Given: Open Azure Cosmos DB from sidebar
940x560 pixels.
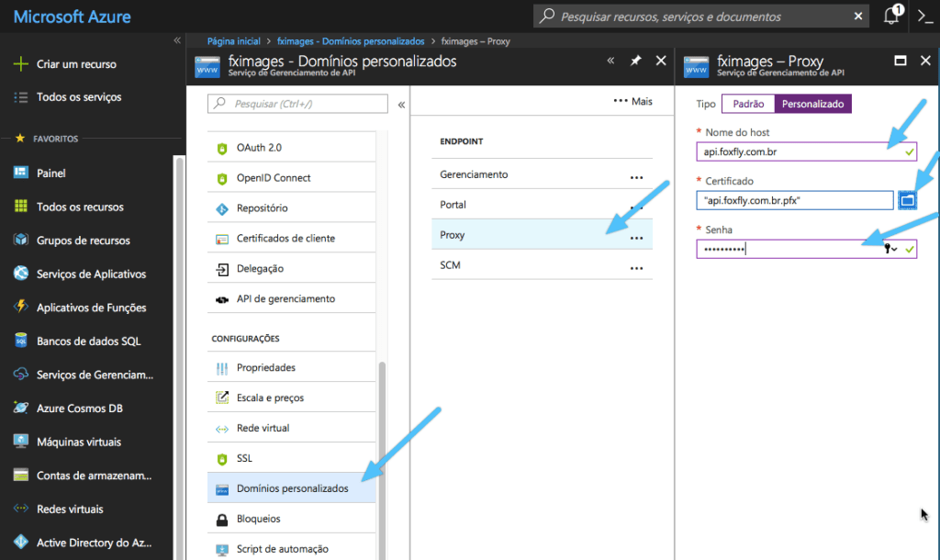Looking at the screenshot, I should click(x=79, y=408).
